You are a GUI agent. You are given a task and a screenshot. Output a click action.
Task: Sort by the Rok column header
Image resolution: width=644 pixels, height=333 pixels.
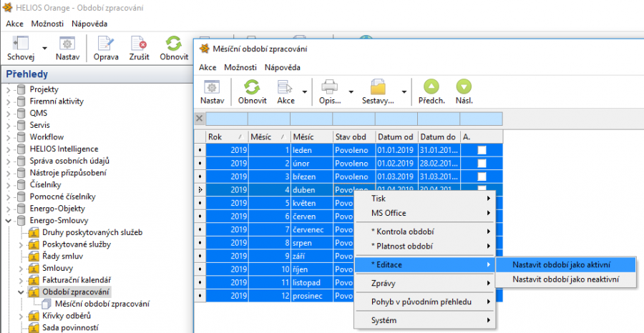point(227,137)
